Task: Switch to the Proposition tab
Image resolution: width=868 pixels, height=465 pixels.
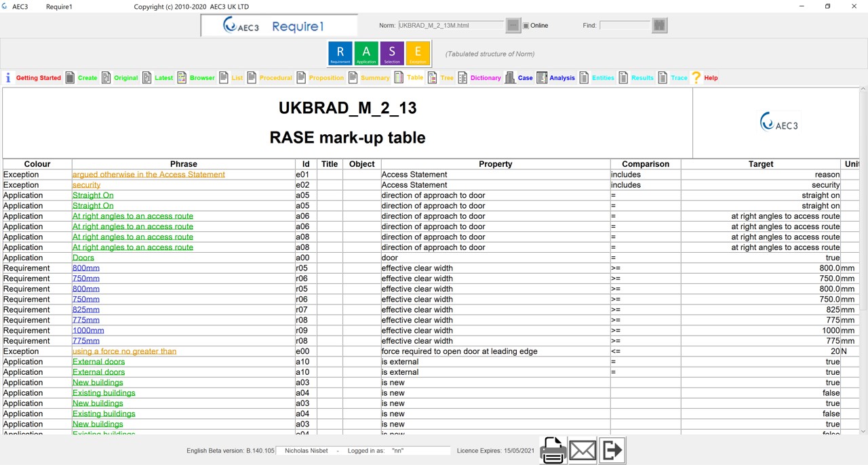Action: pyautogui.click(x=326, y=78)
